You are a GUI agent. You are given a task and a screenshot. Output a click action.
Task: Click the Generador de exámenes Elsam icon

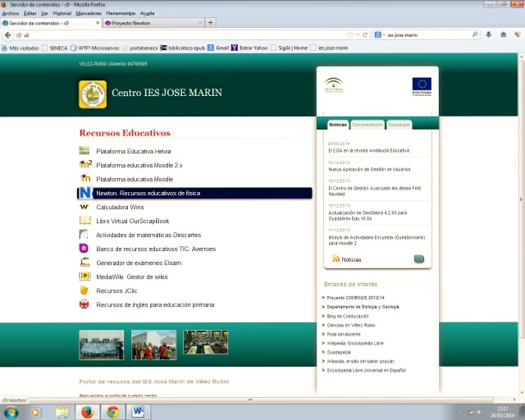pyautogui.click(x=85, y=262)
